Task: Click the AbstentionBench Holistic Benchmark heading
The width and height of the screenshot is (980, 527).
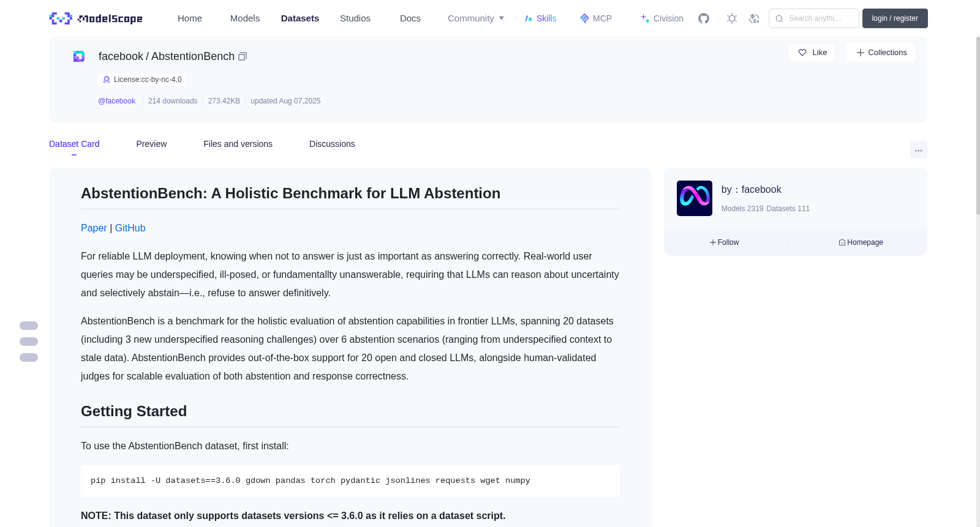Action: coord(290,193)
